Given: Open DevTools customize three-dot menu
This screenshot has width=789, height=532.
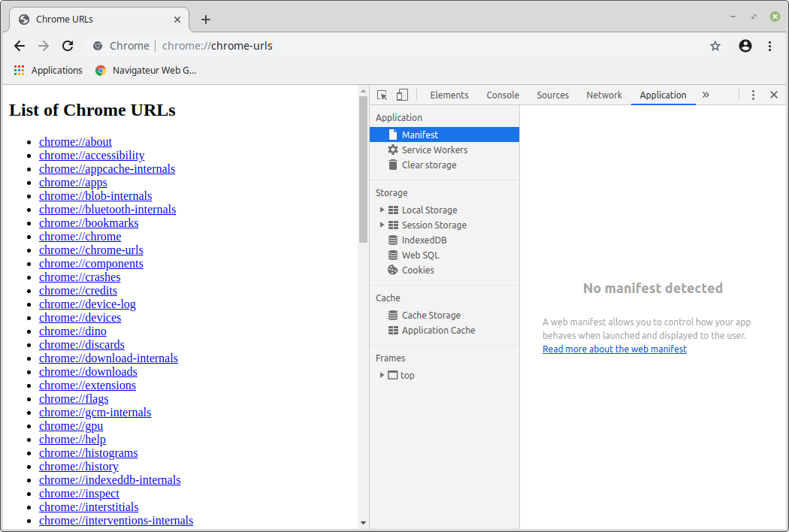Looking at the screenshot, I should 753,95.
